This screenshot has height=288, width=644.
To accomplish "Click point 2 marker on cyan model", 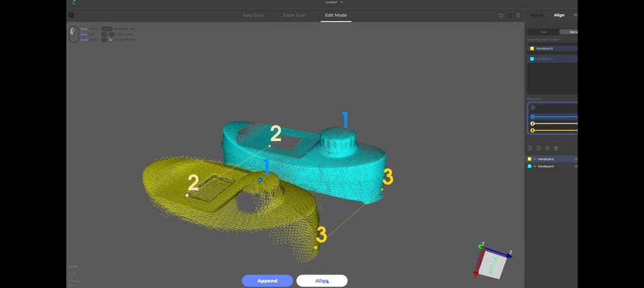I will click(x=270, y=146).
